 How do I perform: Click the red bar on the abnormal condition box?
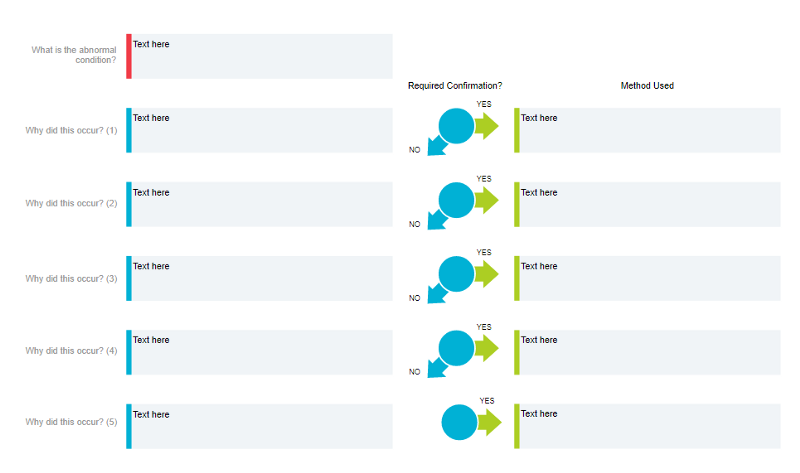tap(129, 56)
